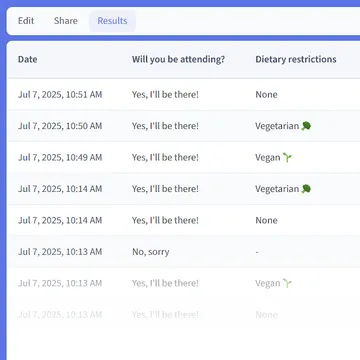Click the 'Dietary restrictions' column header
The image size is (360, 360).
tap(296, 59)
